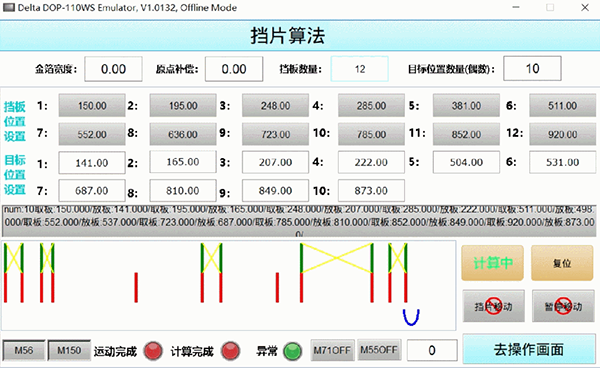Click the 挡板数量 field showing 12
The width and height of the screenshot is (600, 368).
(360, 69)
